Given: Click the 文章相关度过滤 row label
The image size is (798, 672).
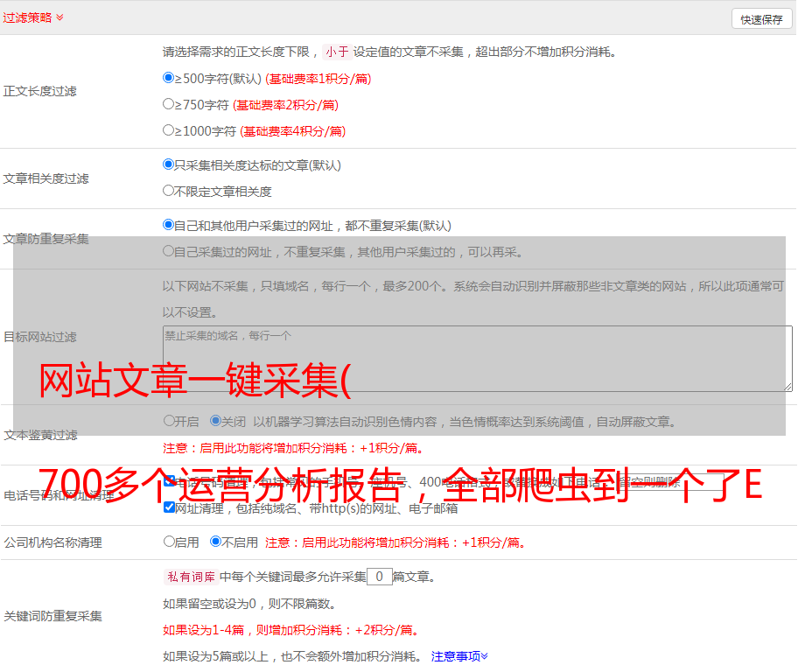Looking at the screenshot, I should coord(45,178).
